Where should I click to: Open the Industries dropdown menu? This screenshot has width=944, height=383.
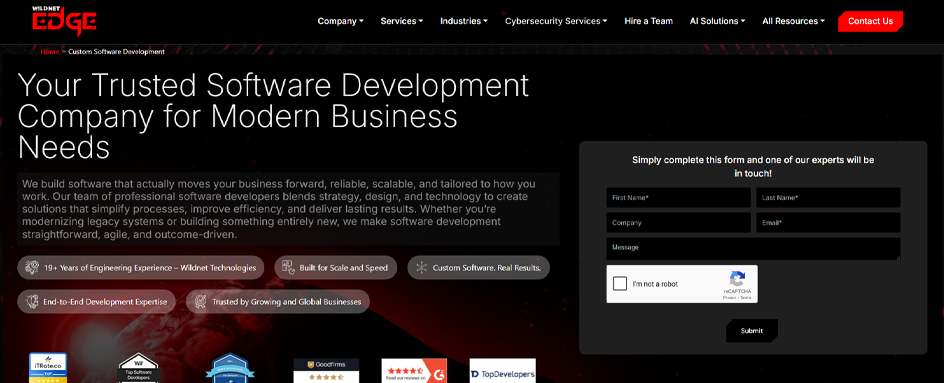464,21
